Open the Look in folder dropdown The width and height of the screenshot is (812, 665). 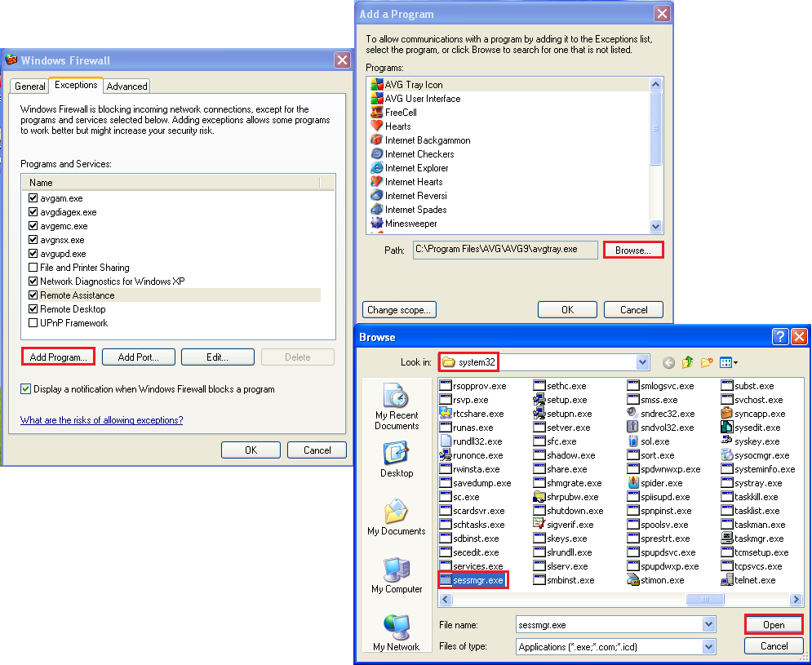tap(642, 362)
